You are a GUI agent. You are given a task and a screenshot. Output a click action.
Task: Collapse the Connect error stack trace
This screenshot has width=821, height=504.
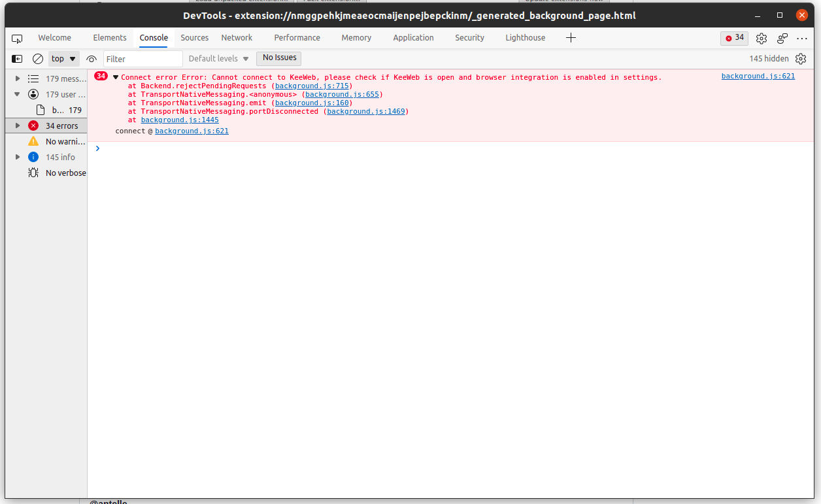click(116, 76)
